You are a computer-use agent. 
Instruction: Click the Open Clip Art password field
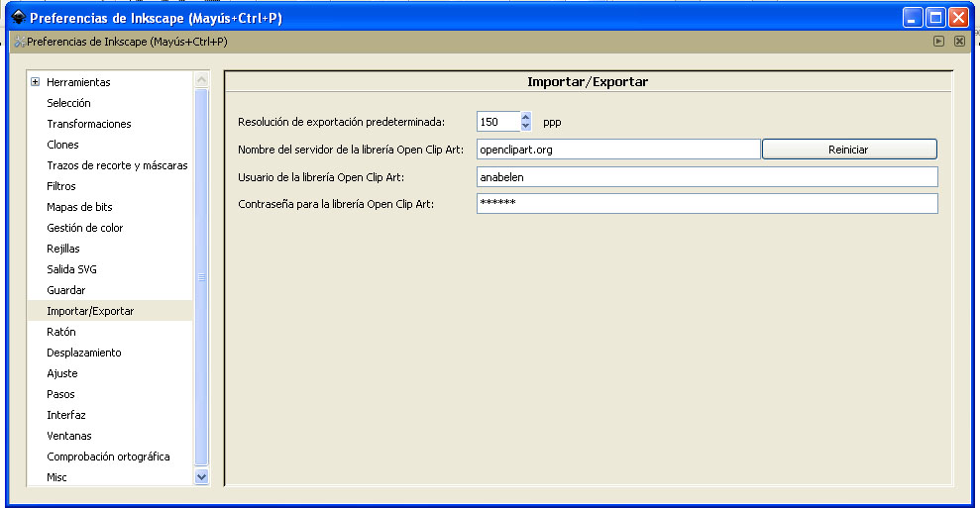(707, 204)
